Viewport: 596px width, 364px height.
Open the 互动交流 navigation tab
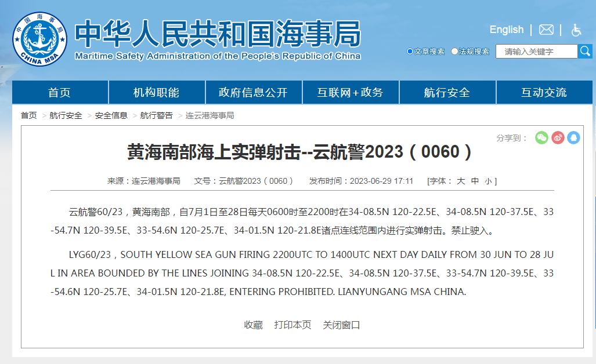tap(544, 92)
